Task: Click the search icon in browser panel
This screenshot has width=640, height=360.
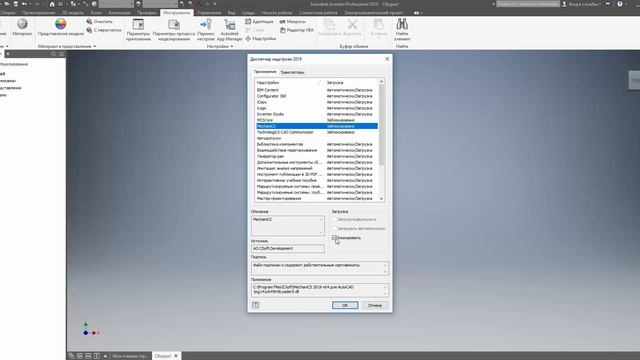Action: pos(53,54)
